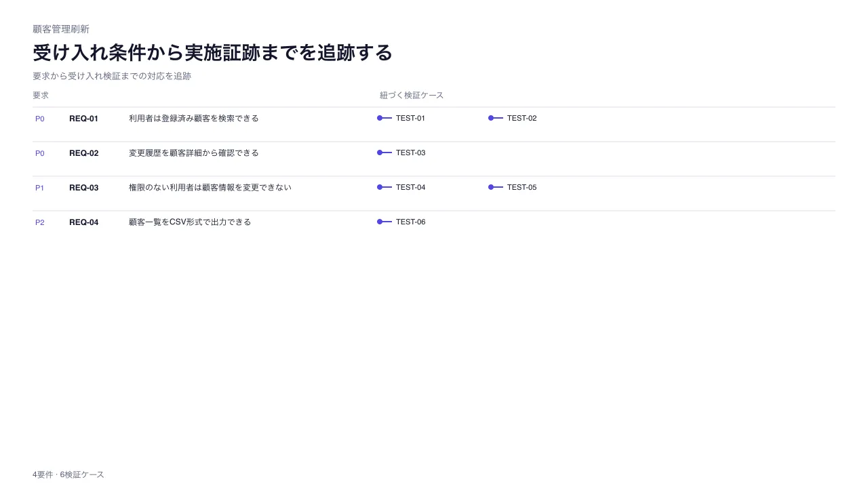Select the TEST-04 test case label

[410, 187]
